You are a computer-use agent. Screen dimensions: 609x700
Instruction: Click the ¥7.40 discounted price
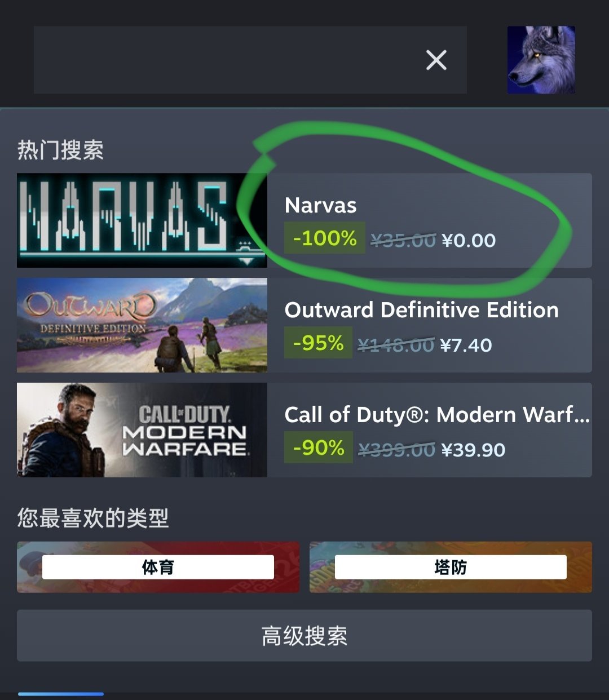[x=466, y=345]
